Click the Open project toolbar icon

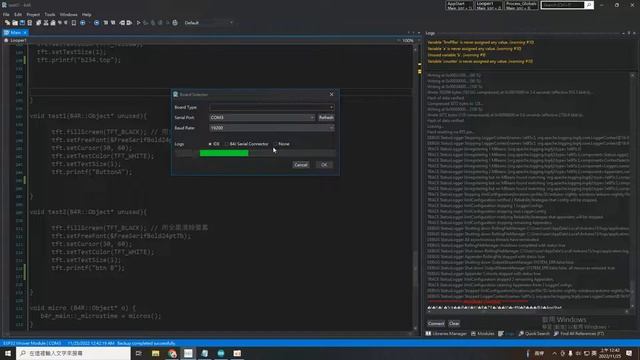15,23
